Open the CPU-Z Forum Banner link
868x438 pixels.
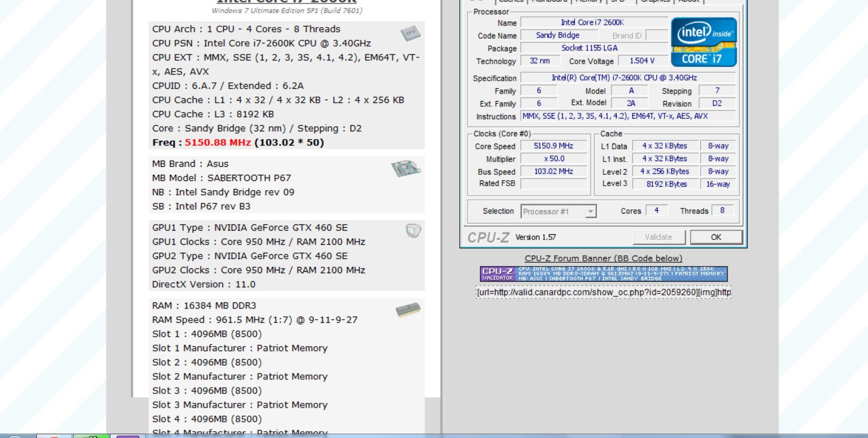(x=603, y=258)
